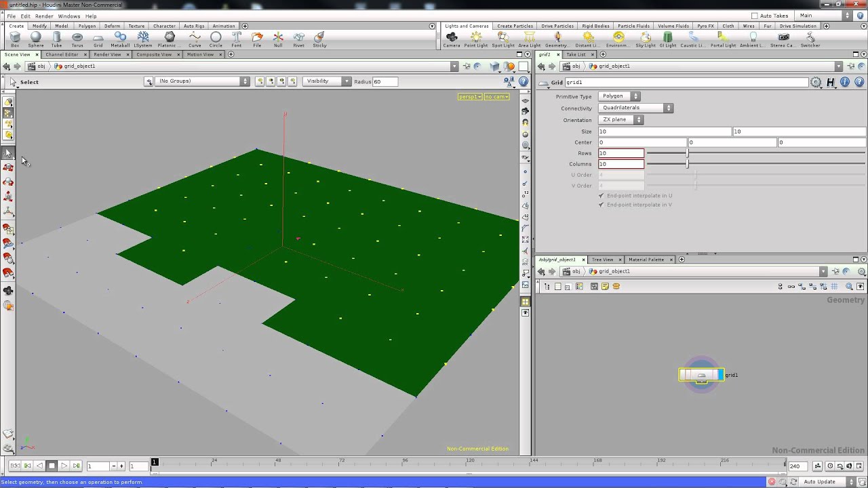Open the File menu
The height and width of the screenshot is (488, 868).
[12, 16]
